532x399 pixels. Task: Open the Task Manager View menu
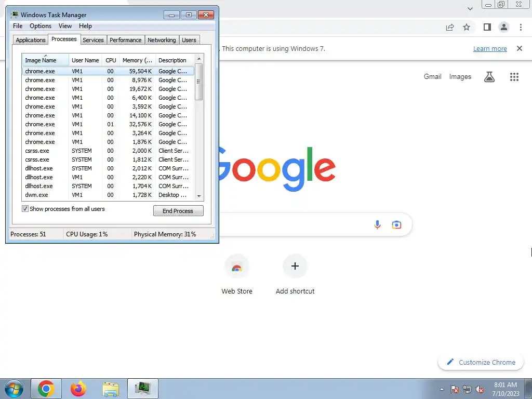65,26
